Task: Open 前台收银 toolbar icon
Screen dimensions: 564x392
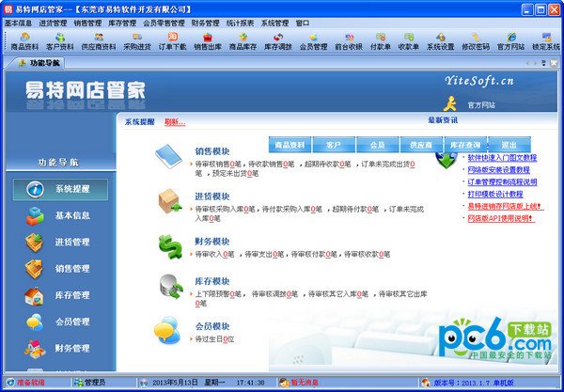Action: point(349,41)
